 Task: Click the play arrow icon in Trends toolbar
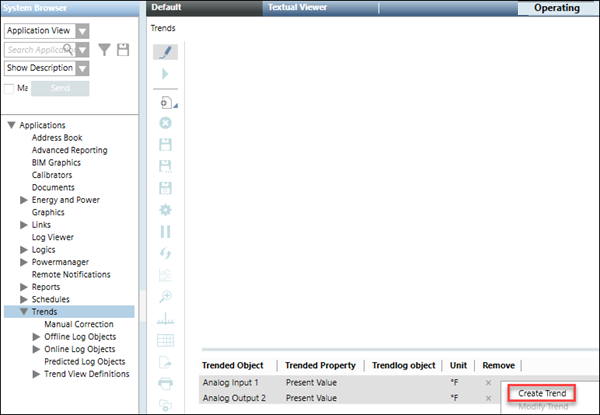166,75
